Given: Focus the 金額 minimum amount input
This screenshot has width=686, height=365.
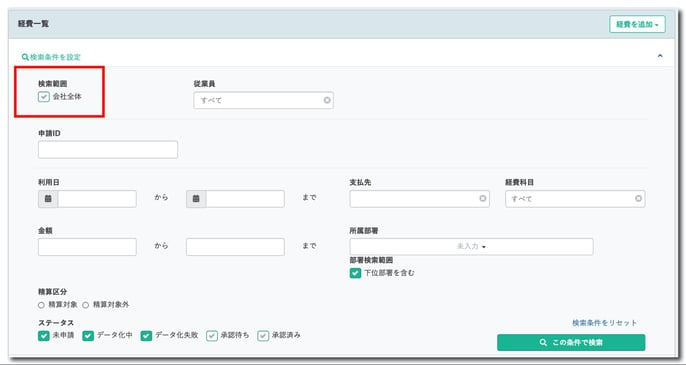Looking at the screenshot, I should 87,247.
